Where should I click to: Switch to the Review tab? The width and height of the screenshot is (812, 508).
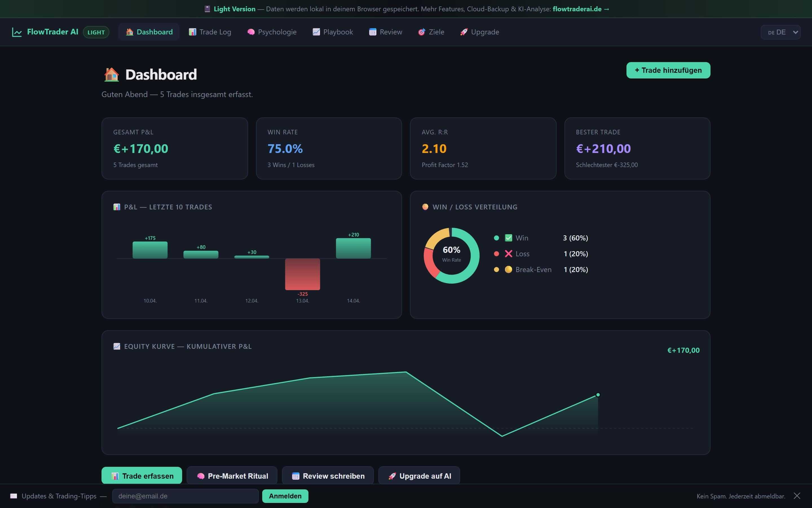point(385,32)
